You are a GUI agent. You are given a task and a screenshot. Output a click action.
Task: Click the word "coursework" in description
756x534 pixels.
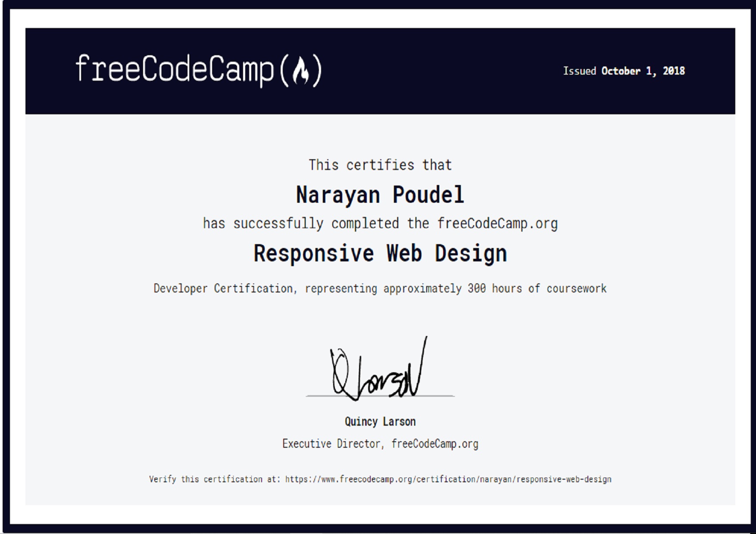coord(576,289)
